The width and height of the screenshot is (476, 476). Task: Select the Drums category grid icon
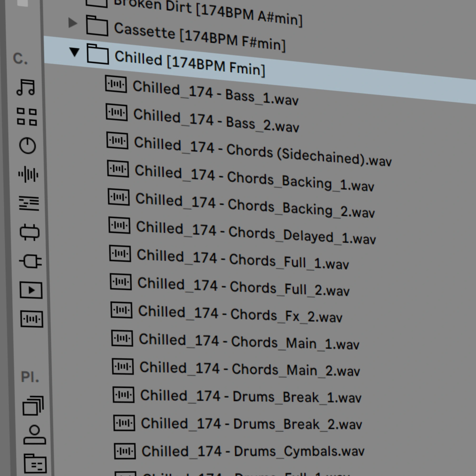pyautogui.click(x=27, y=117)
